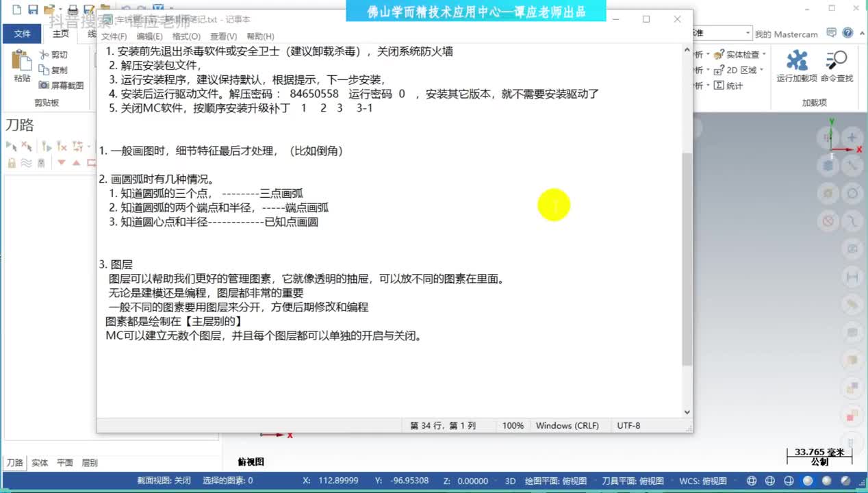Click select all operations icon in 刀路 panel
The image size is (868, 493).
pyautogui.click(x=12, y=146)
